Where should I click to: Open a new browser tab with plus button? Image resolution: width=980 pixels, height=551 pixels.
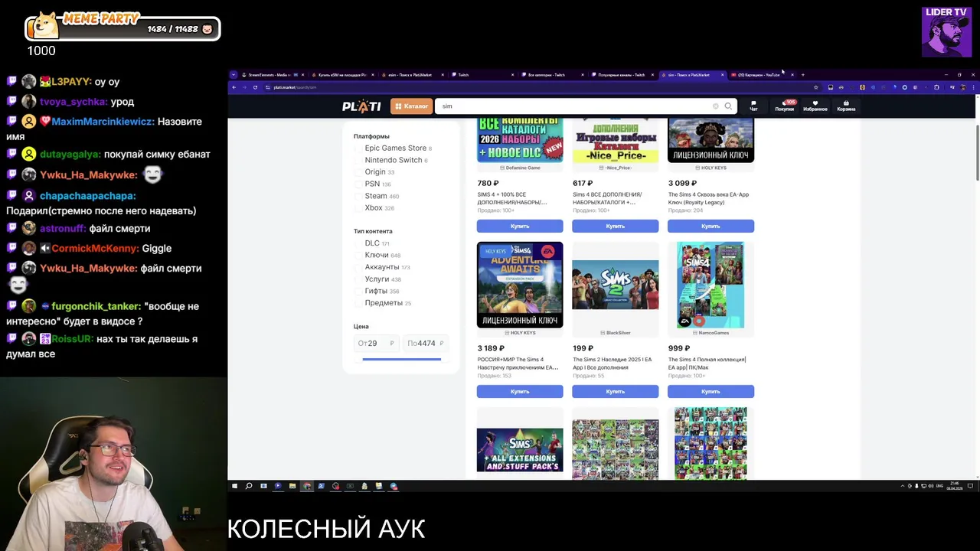(802, 75)
